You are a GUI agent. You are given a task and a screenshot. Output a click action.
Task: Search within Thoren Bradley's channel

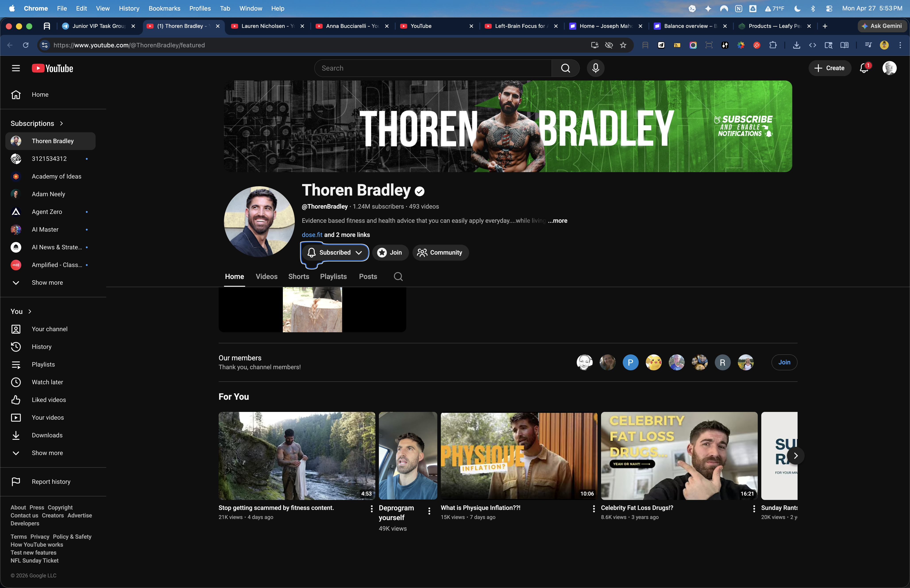point(398,277)
